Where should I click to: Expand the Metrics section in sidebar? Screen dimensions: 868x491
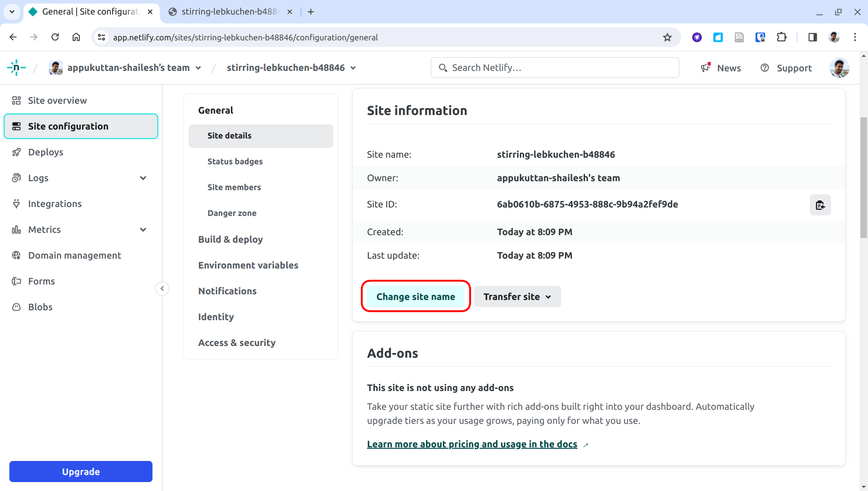click(x=143, y=230)
